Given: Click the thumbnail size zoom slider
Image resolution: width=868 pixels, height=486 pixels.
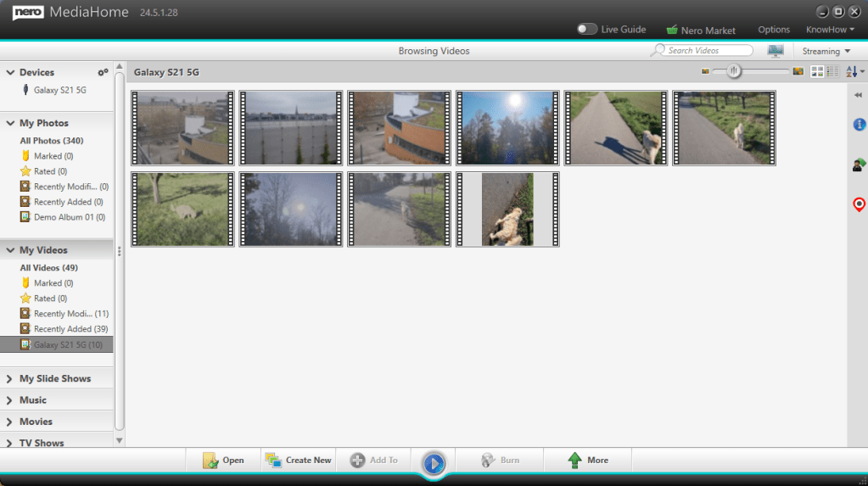Looking at the screenshot, I should (x=735, y=72).
